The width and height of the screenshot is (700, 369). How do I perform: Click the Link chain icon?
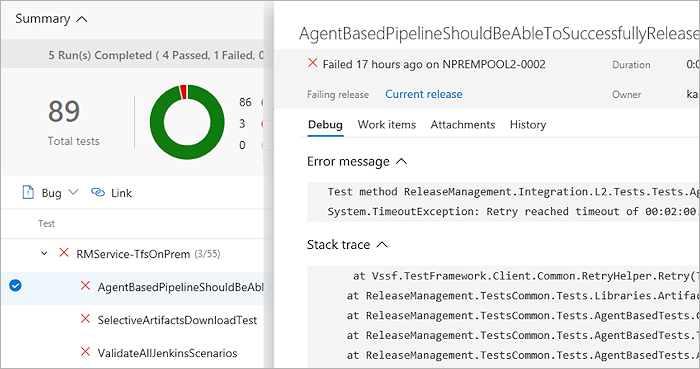(x=98, y=192)
